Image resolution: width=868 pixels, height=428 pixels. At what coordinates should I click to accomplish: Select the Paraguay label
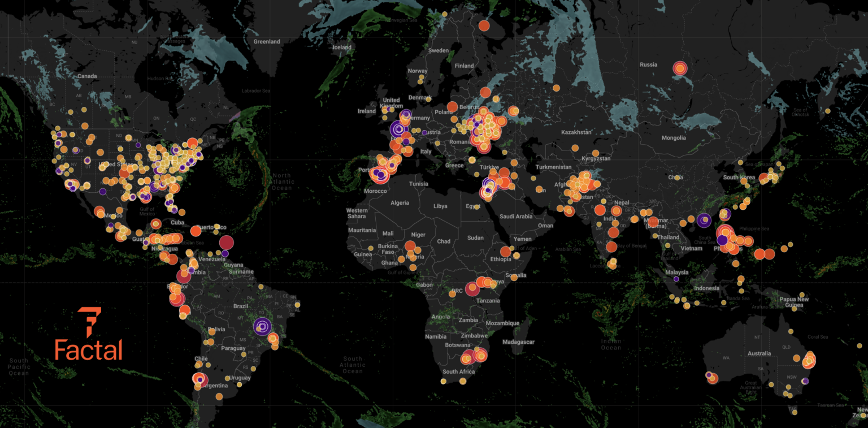pyautogui.click(x=234, y=348)
